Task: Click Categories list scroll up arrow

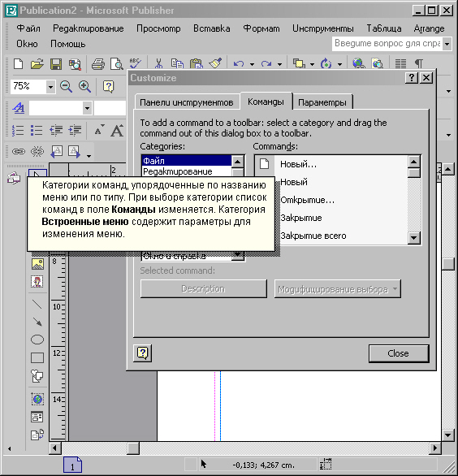Action: (x=238, y=161)
